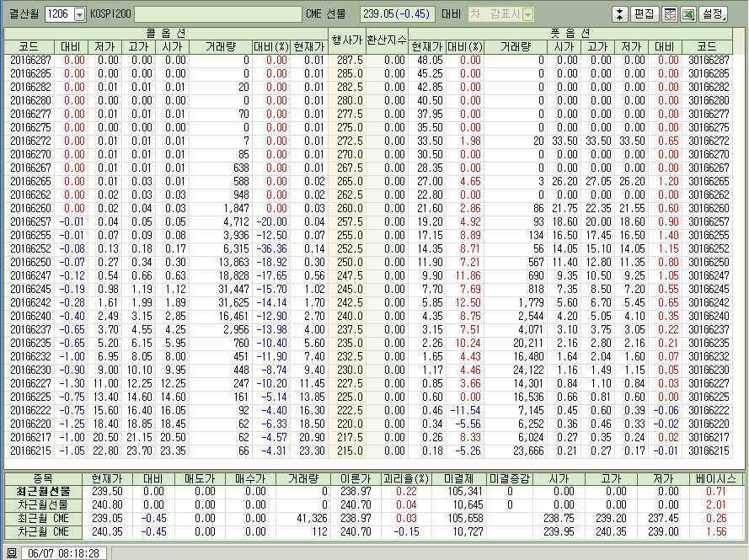This screenshot has width=749, height=560.
Task: Click the expand/collapse arrows icon in toolbar
Action: [619, 14]
